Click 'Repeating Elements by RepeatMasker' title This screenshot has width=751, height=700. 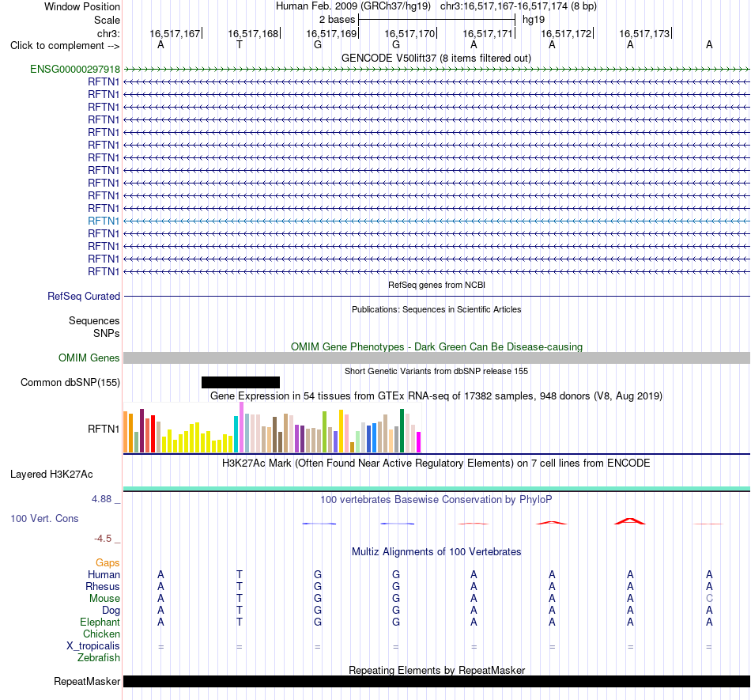coord(437,670)
